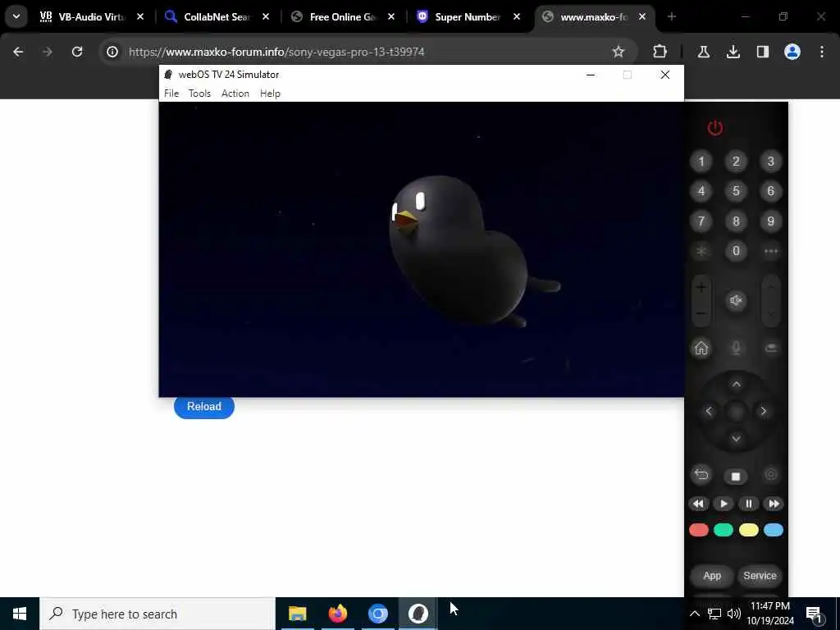This screenshot has width=840, height=630.
Task: Tap number 1 on the remote
Action: click(x=701, y=162)
